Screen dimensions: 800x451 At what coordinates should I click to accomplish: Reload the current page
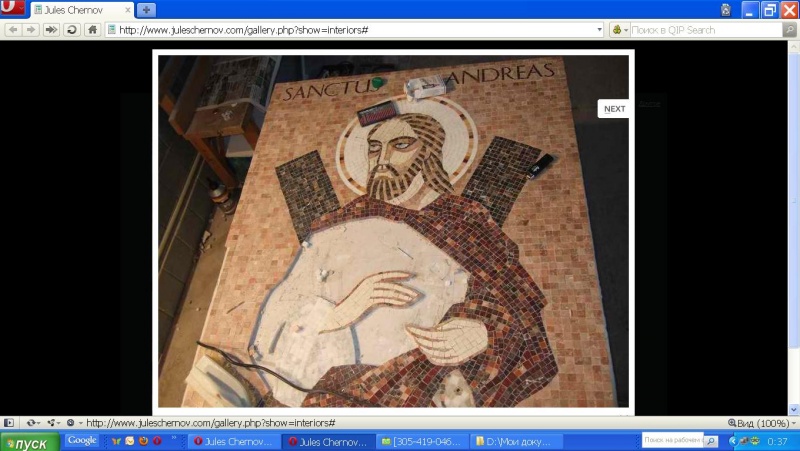[72, 30]
